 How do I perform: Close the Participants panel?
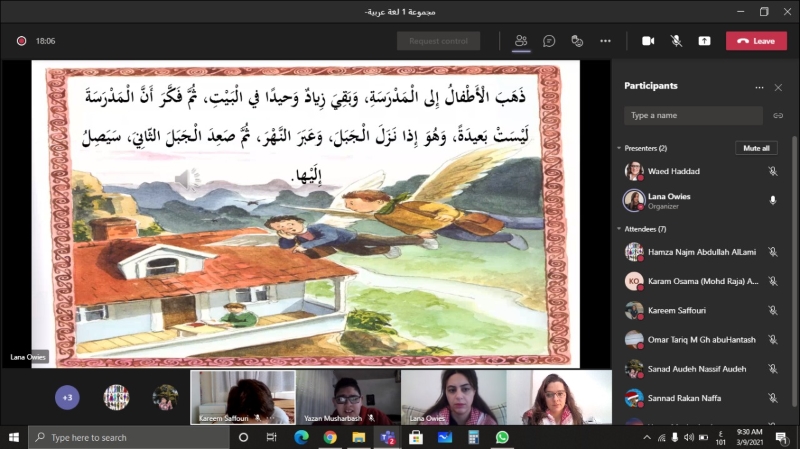click(778, 87)
